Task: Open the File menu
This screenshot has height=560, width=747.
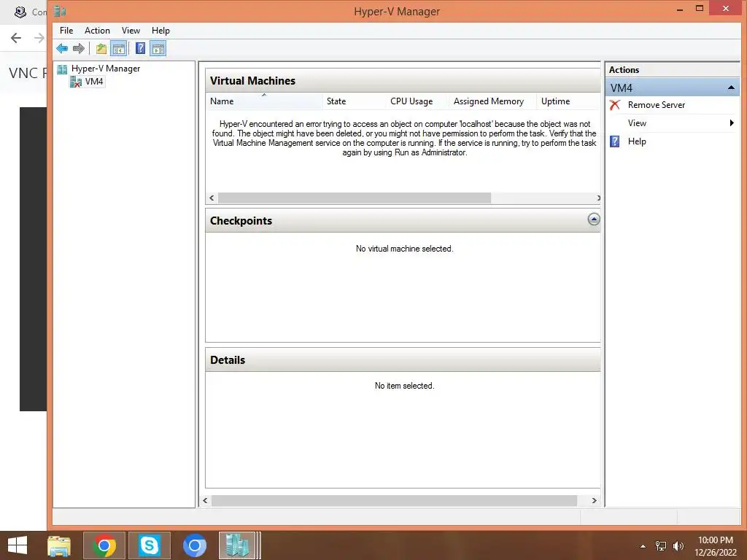Action: click(66, 31)
